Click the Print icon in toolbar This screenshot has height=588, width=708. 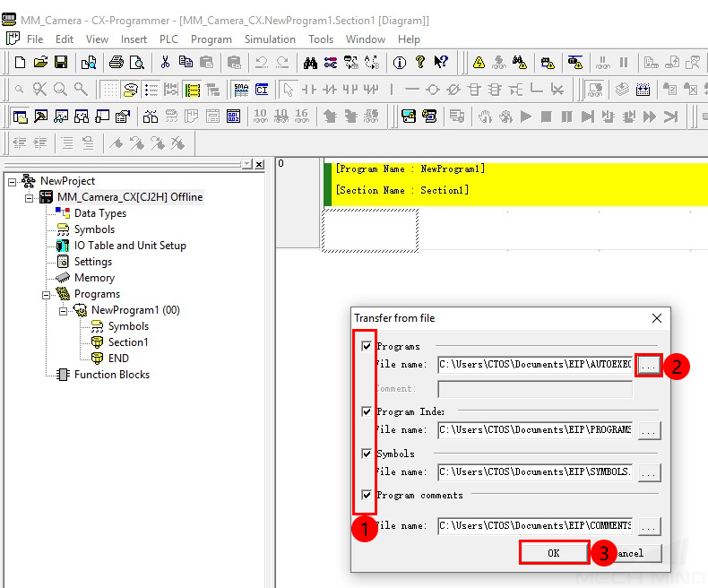116,63
